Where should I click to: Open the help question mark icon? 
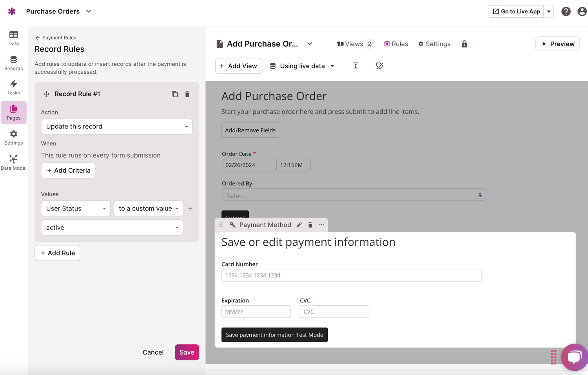(566, 11)
